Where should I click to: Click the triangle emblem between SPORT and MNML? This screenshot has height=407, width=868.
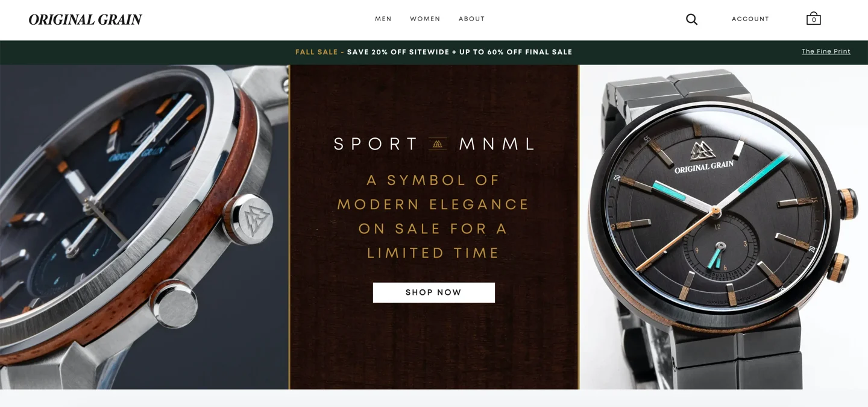438,144
